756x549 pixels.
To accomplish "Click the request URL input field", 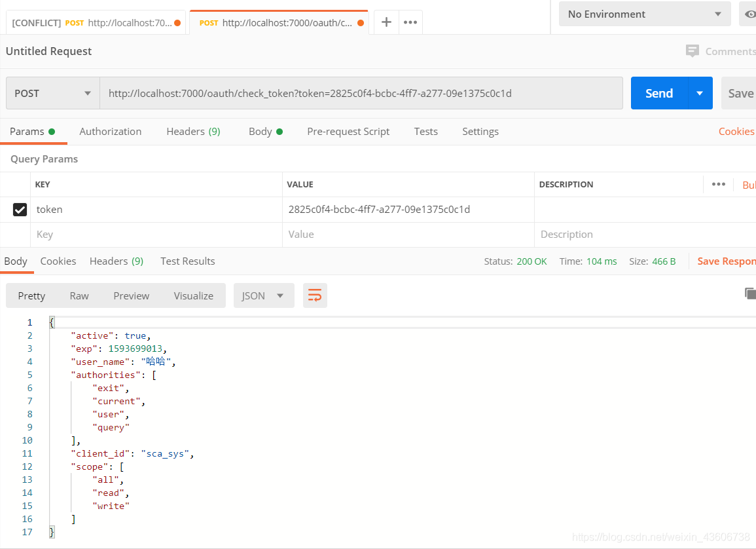I will pos(360,93).
